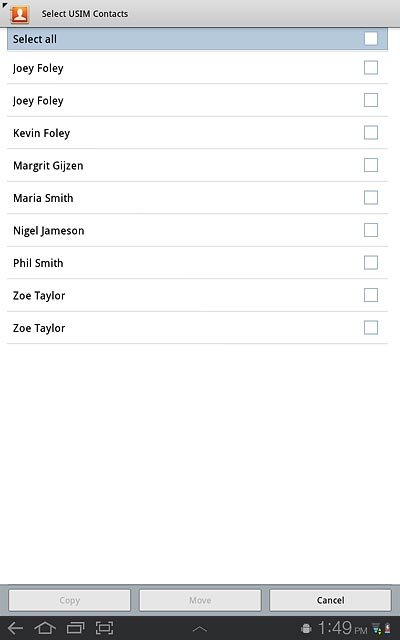Tap the Move button
Screen dimensions: 400x640
(200, 600)
